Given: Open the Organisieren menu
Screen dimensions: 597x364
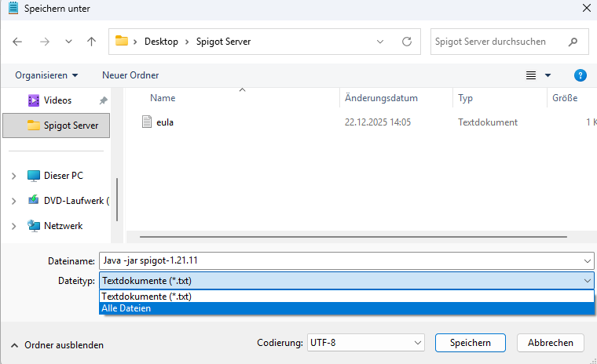Looking at the screenshot, I should [x=46, y=75].
